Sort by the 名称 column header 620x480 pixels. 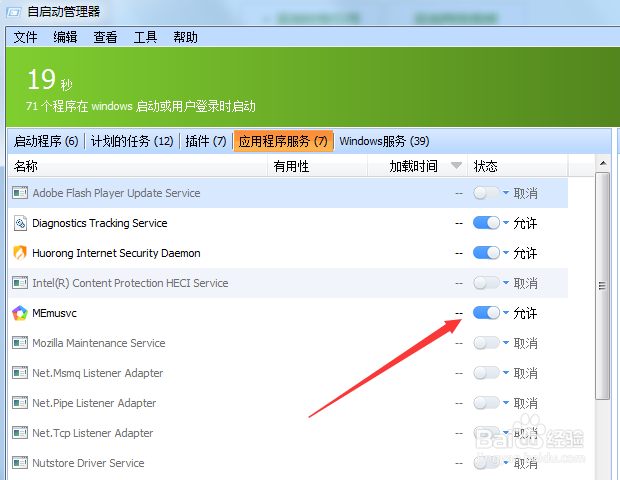[138, 166]
